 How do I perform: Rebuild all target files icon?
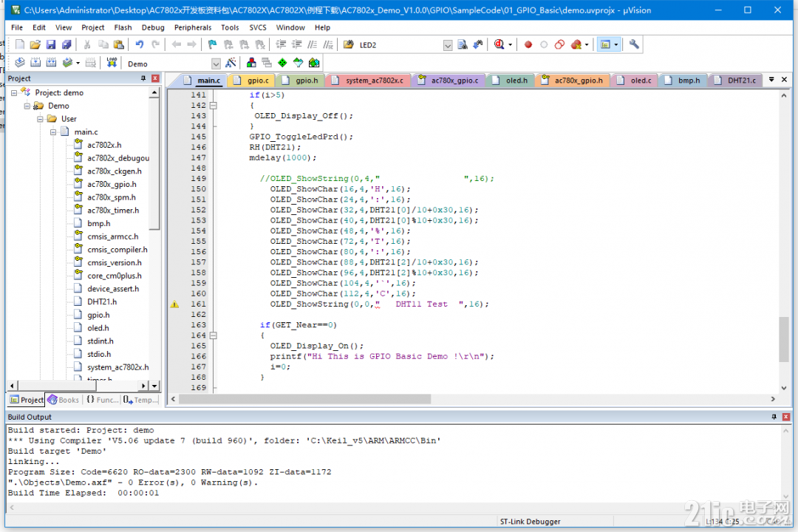click(52, 63)
